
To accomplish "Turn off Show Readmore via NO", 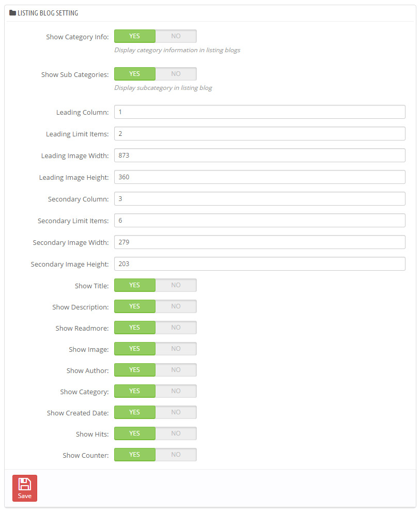I will pos(176,328).
